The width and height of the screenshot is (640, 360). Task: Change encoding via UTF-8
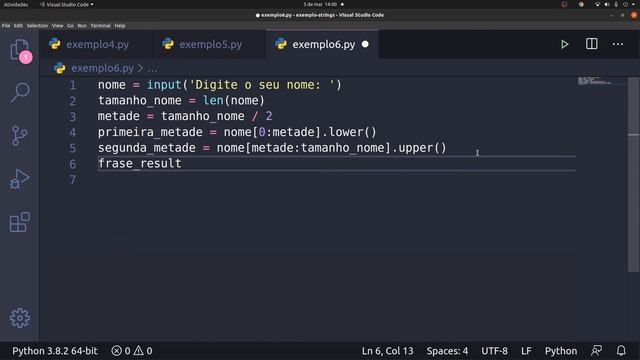coord(494,351)
